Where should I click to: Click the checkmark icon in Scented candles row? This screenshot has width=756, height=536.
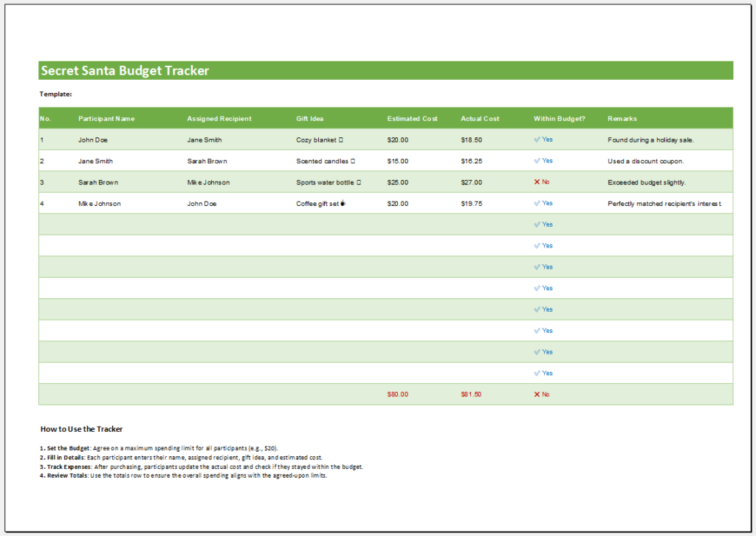[537, 161]
